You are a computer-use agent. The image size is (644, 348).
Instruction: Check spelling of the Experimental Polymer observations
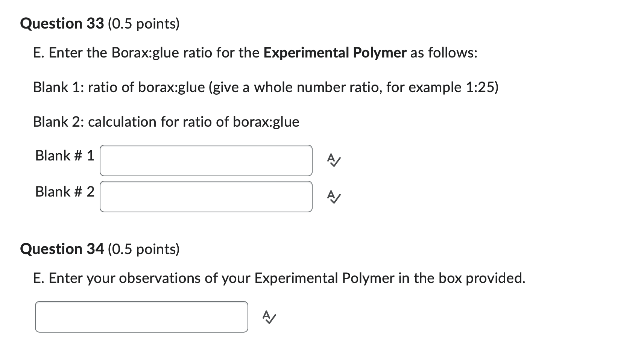[x=269, y=318]
